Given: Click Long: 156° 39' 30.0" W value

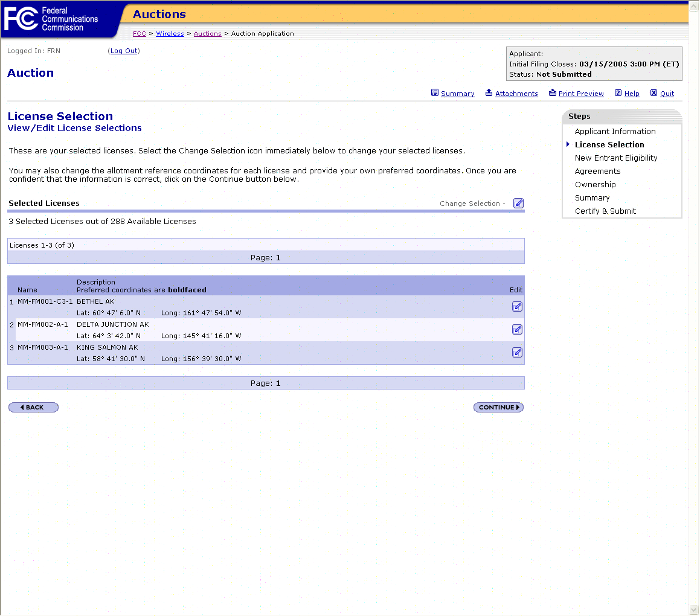Looking at the screenshot, I should [x=201, y=359].
